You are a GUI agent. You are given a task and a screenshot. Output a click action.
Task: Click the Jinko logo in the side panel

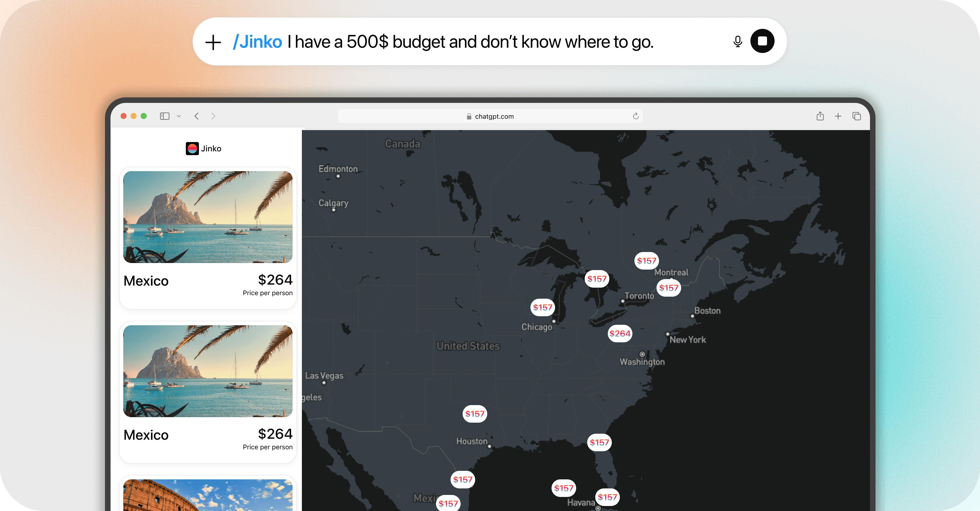pyautogui.click(x=192, y=149)
